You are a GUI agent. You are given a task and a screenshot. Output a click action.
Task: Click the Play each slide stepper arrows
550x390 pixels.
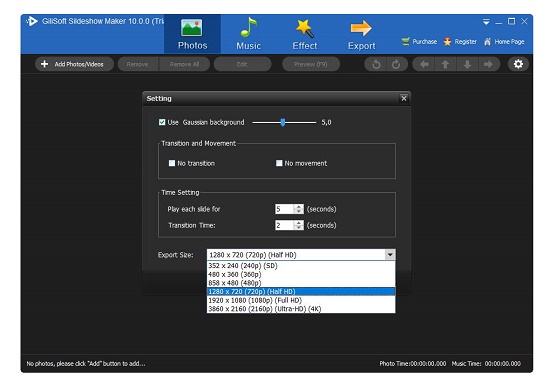coord(299,209)
